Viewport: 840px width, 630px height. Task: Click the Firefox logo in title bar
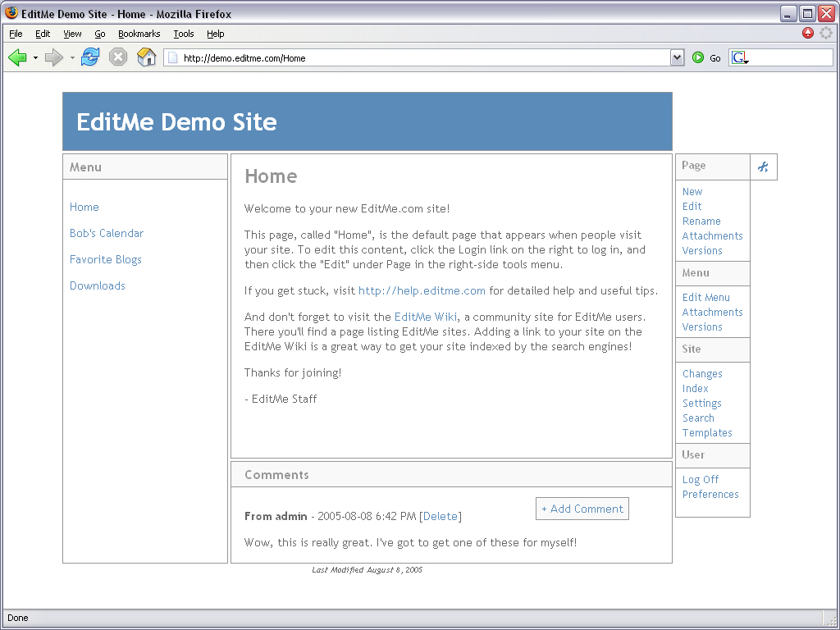pos(11,13)
